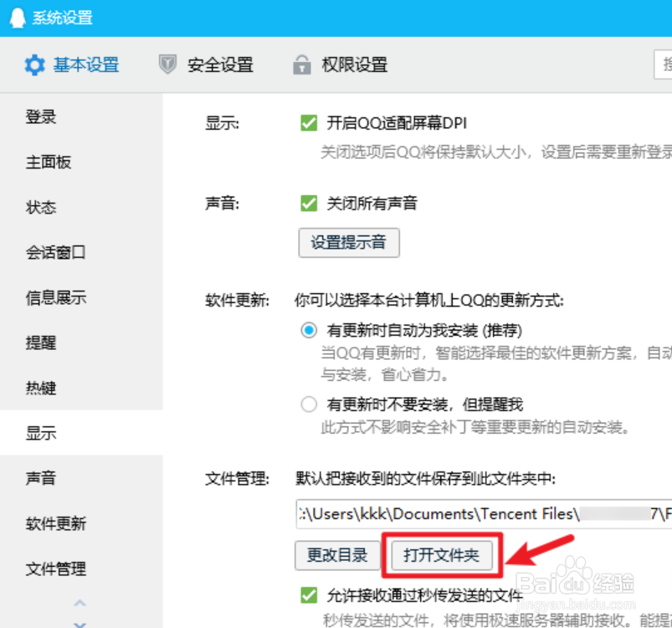Viewport: 672px width, 628px height.
Task: Select 显示 in the sidebar
Action: coord(81,433)
